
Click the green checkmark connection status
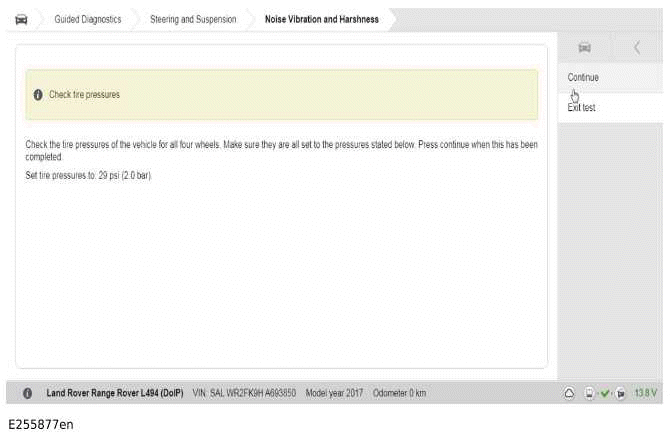(605, 393)
